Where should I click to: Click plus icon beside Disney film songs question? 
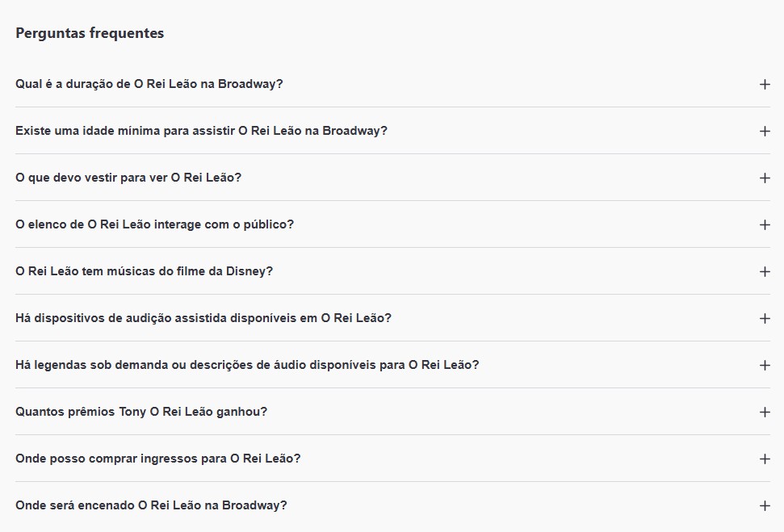point(765,271)
